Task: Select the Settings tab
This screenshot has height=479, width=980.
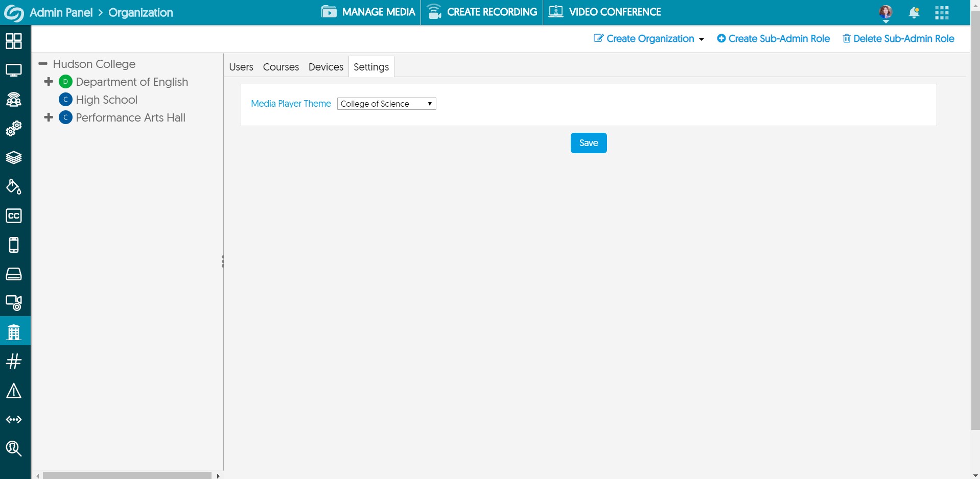Action: (371, 67)
